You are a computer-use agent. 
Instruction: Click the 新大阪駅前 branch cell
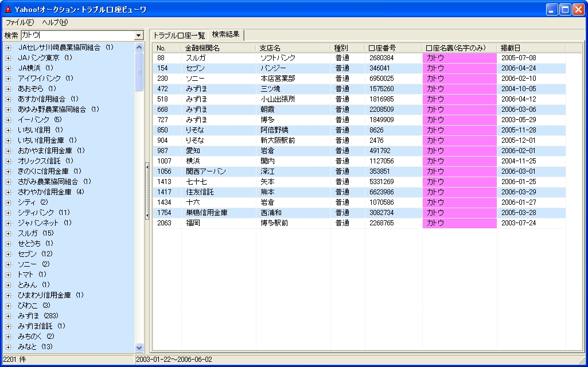point(293,140)
